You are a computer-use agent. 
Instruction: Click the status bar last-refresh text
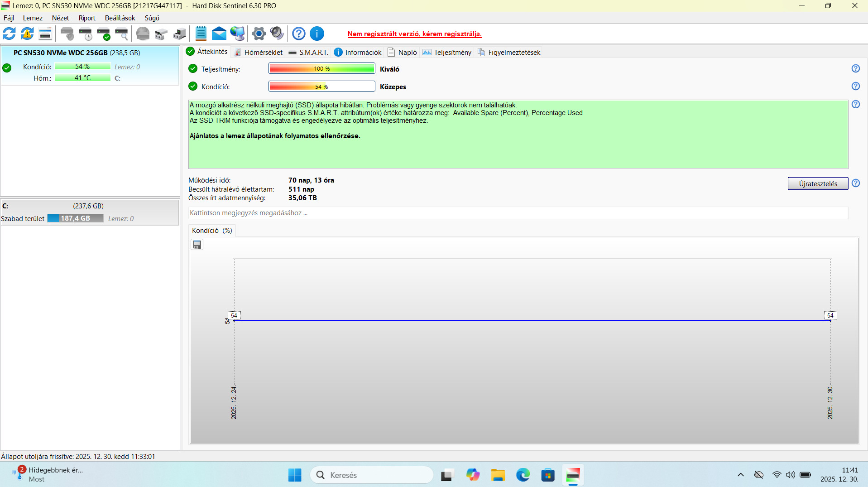78,457
